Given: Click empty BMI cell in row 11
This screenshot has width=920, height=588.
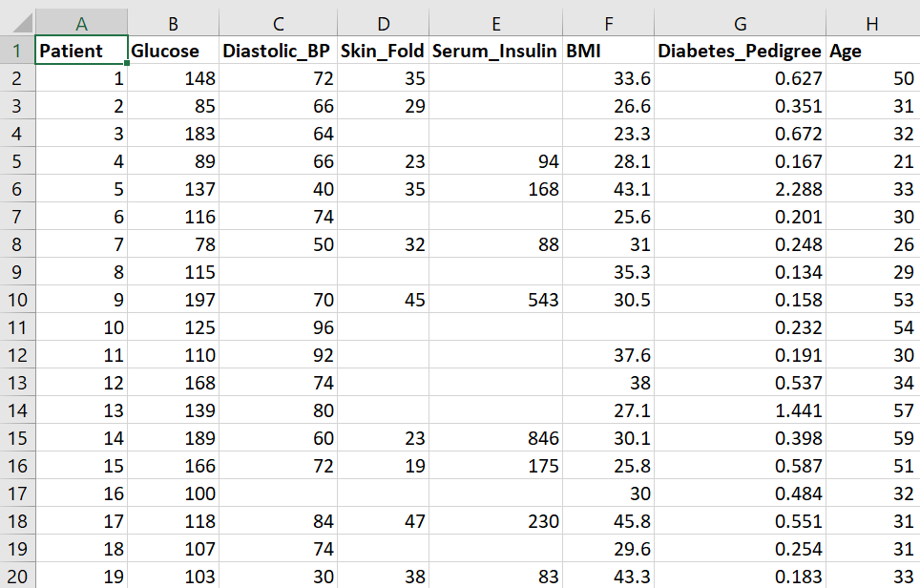Looking at the screenshot, I should point(609,327).
